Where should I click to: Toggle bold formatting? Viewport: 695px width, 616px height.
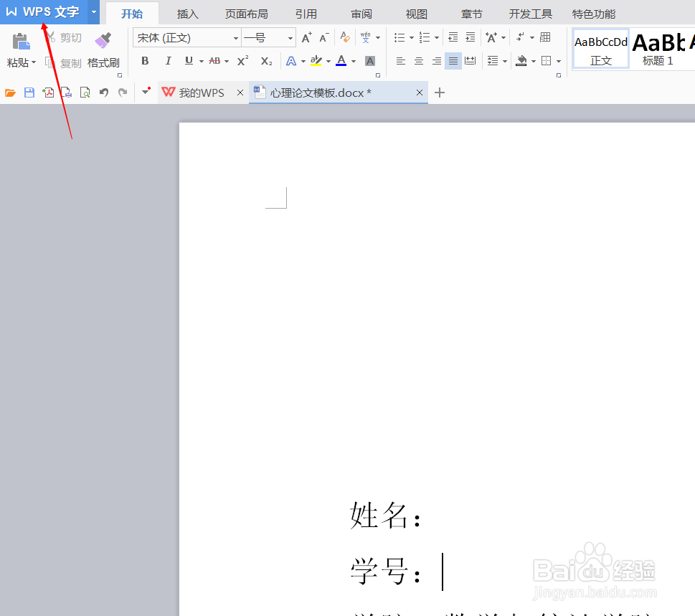145,61
